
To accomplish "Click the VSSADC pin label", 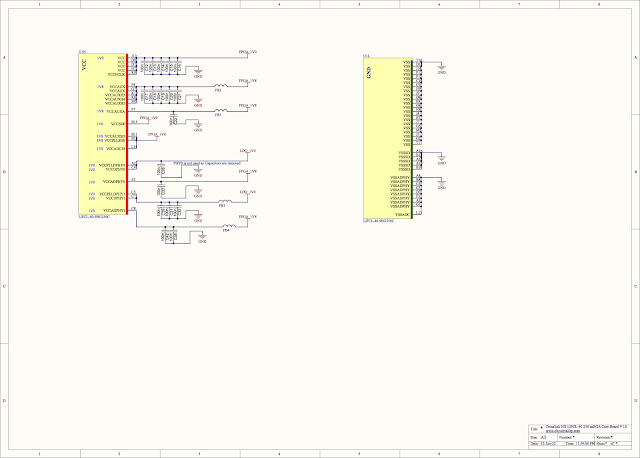I will click(x=402, y=214).
